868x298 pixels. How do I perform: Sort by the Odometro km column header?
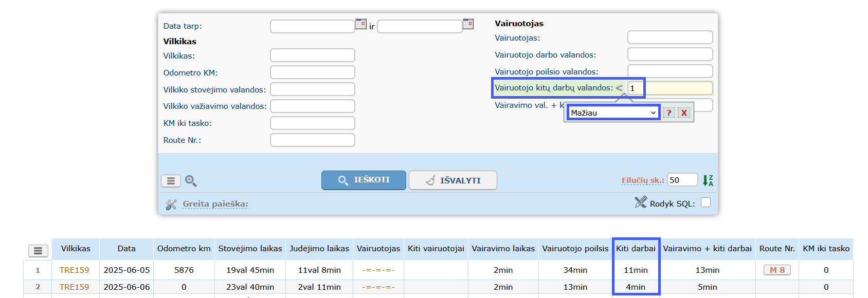(x=184, y=249)
